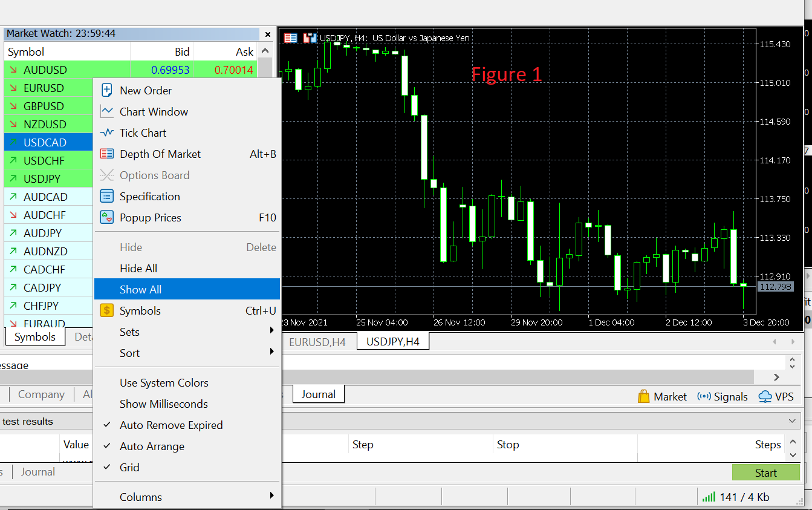Screen dimensions: 812x510
Task: Toggle the Auto Arrange option
Action: 152,446
